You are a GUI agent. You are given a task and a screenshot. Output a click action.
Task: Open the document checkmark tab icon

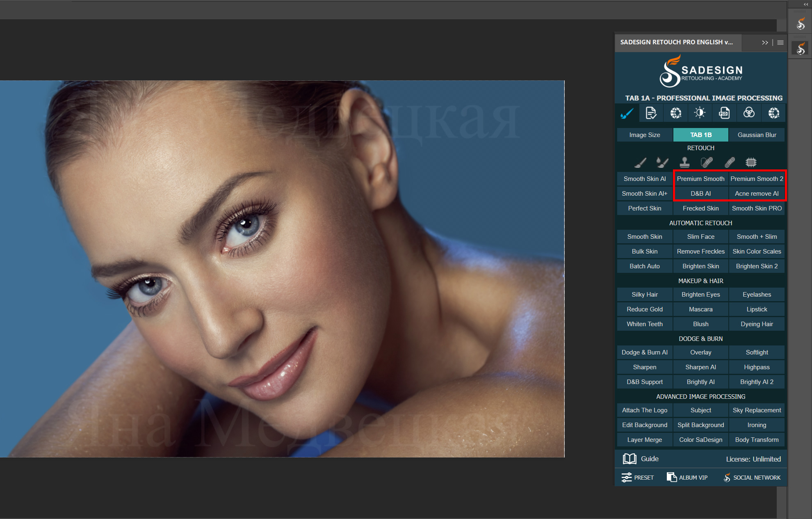(x=651, y=113)
